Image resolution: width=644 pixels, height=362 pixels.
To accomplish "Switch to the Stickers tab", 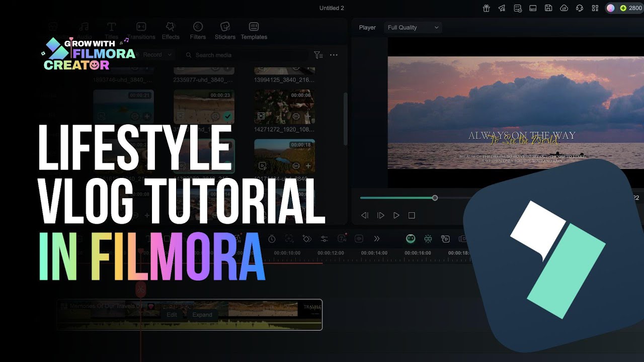I will coord(225,31).
